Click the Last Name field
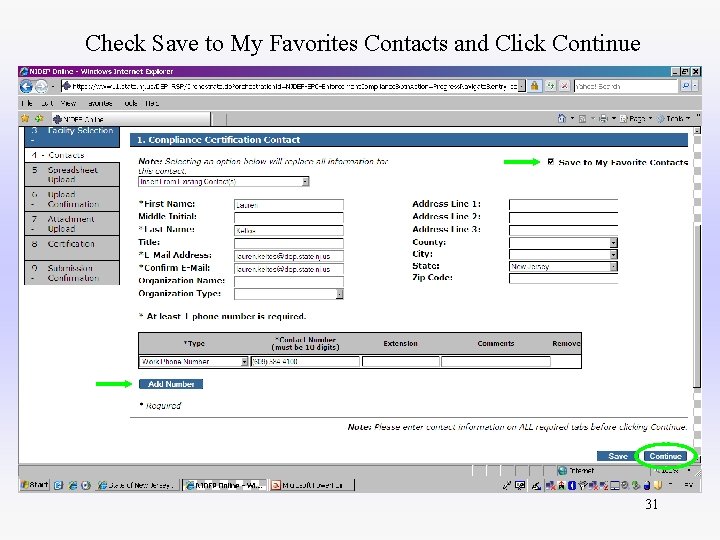The image size is (720, 540). click(x=289, y=231)
